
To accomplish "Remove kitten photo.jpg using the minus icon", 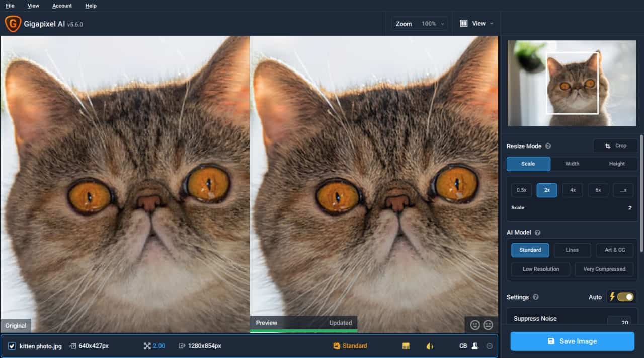I will coord(490,346).
